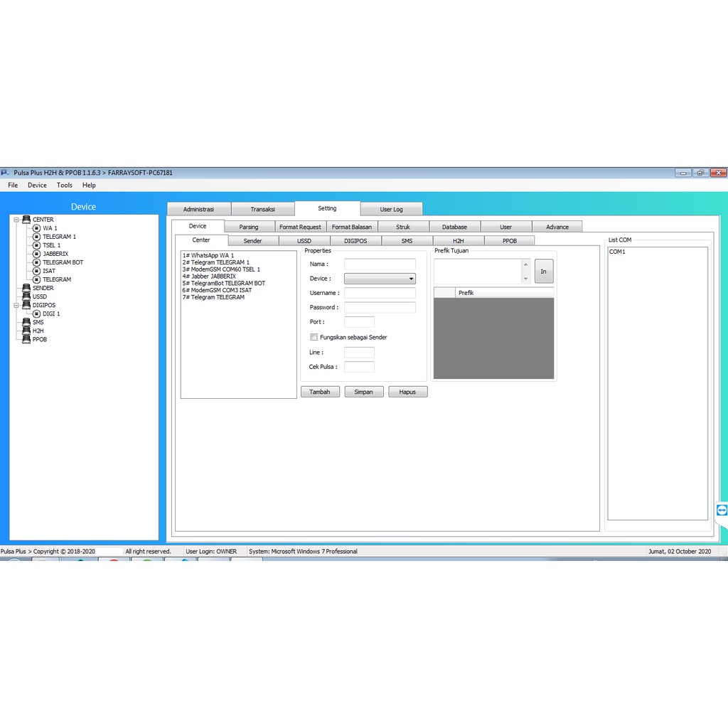Open the User settings tab
The image size is (728, 728).
pyautogui.click(x=506, y=227)
